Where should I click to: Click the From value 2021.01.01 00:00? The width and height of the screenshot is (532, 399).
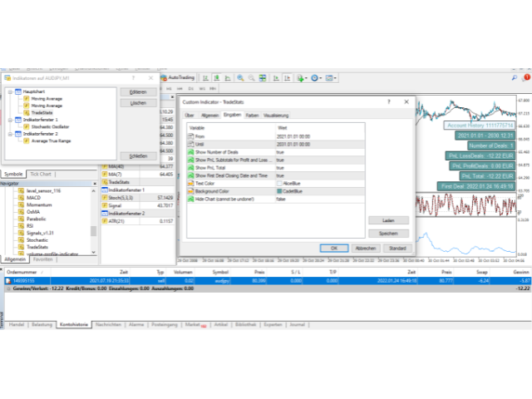[x=293, y=136]
